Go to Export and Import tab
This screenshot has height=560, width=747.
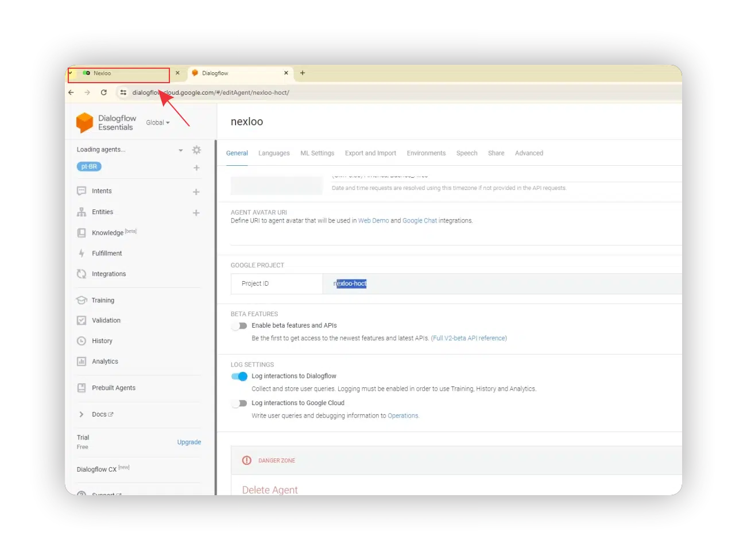[370, 153]
